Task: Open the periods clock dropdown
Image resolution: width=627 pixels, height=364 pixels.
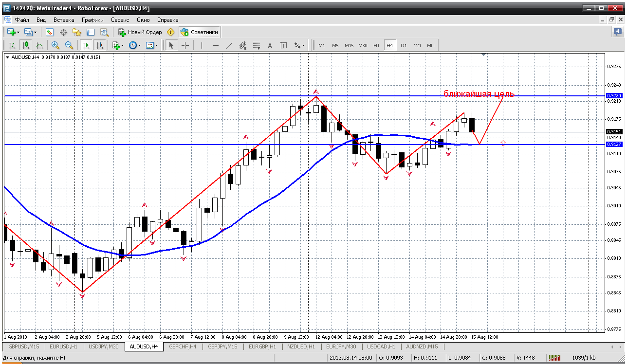Action: (x=134, y=45)
